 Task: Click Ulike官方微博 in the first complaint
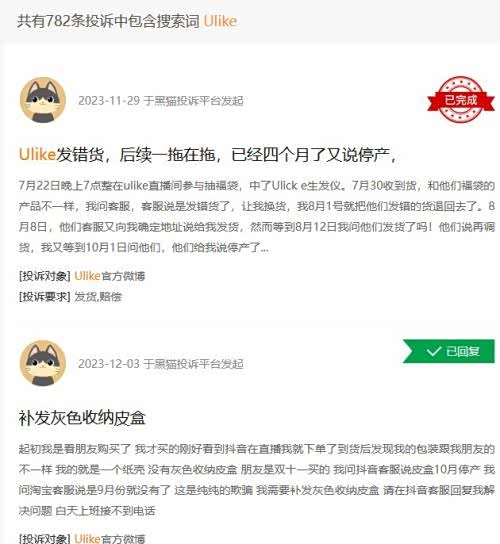point(109,276)
